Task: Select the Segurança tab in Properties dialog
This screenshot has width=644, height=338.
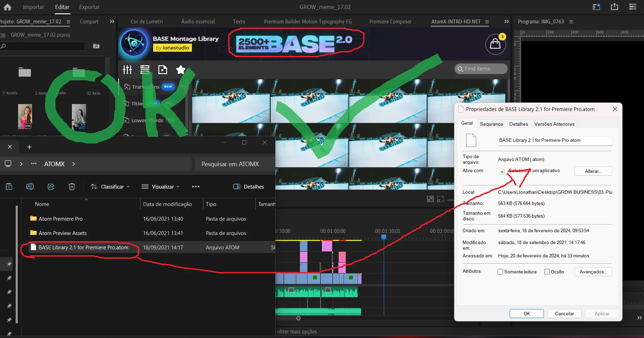Action: 491,124
